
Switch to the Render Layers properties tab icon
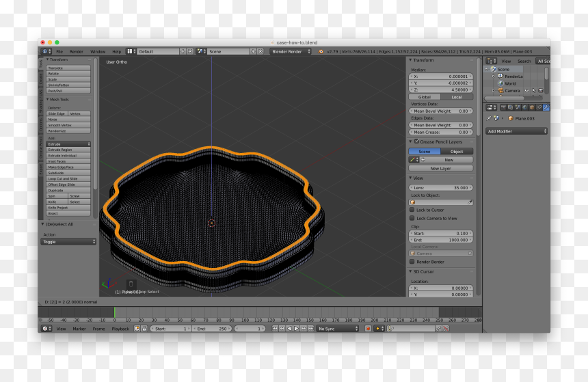(510, 107)
